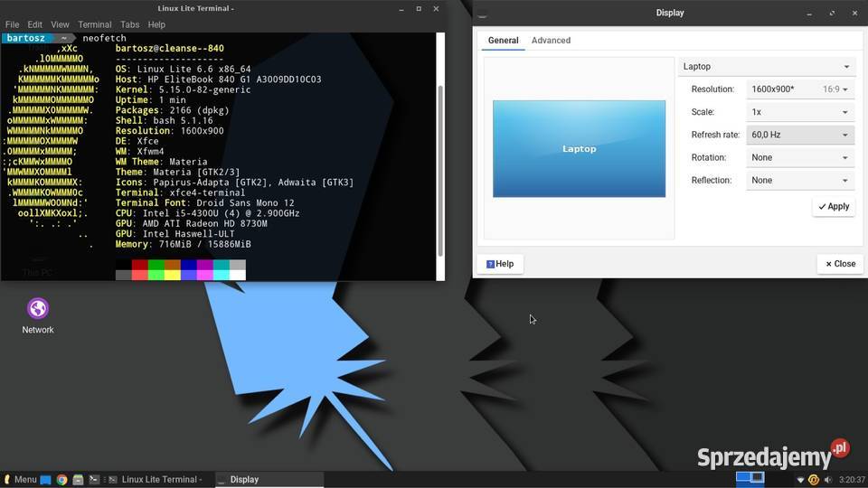868x488 pixels.
Task: Expand the Laptop display selector dropdown
Action: (767, 66)
